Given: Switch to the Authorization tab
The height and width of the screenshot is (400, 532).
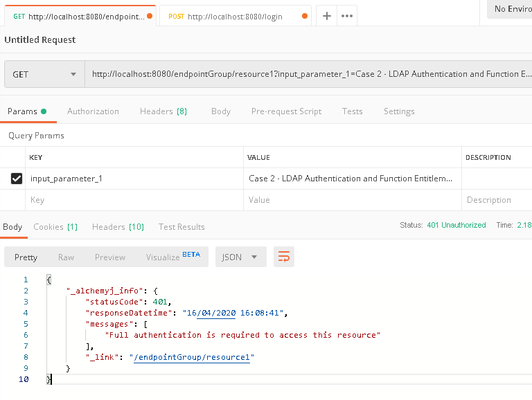Looking at the screenshot, I should coord(93,111).
